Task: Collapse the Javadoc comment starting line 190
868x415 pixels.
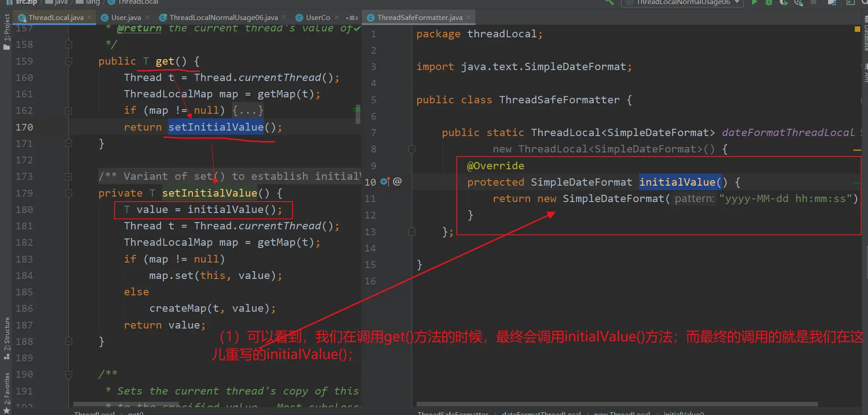Action: point(68,375)
